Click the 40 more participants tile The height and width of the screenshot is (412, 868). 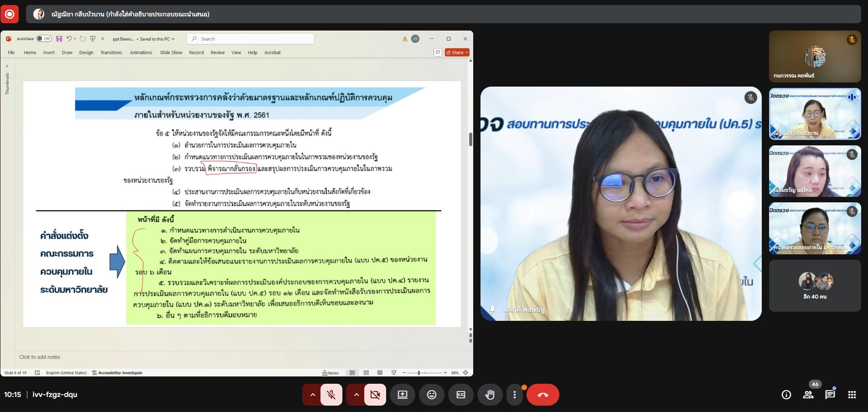tap(815, 286)
